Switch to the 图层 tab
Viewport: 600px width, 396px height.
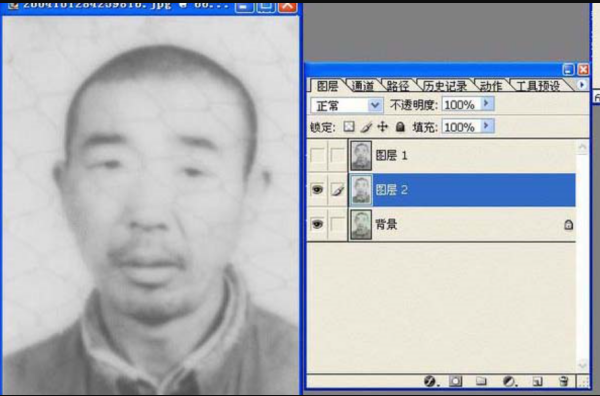[x=327, y=86]
